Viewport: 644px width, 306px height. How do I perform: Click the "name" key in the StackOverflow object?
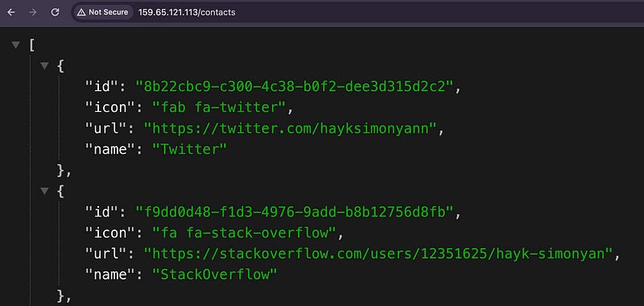[x=110, y=275]
